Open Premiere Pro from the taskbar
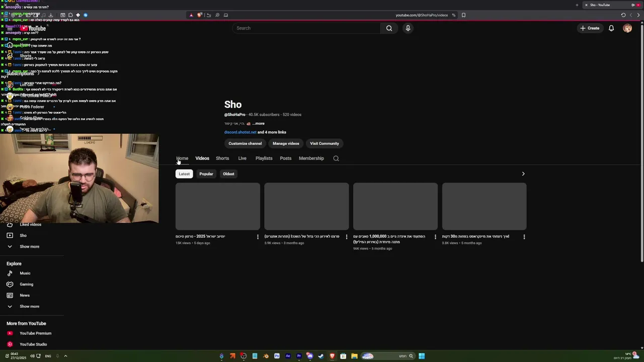 (299, 356)
